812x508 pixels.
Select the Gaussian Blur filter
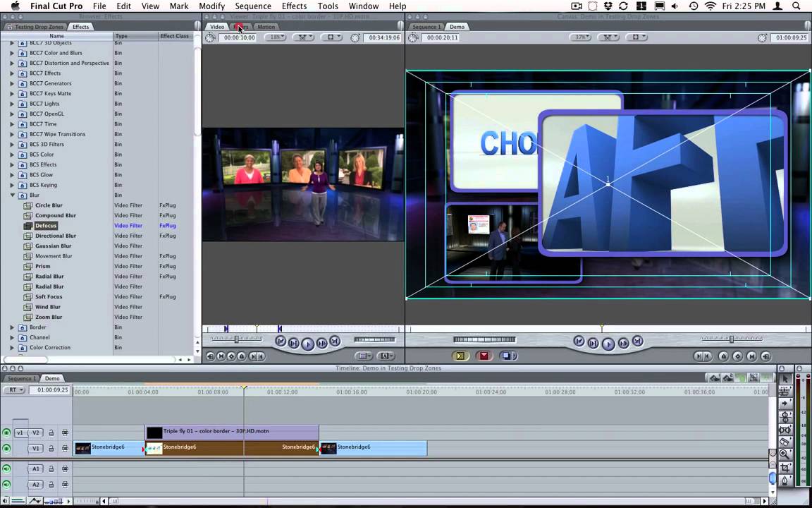pos(54,246)
